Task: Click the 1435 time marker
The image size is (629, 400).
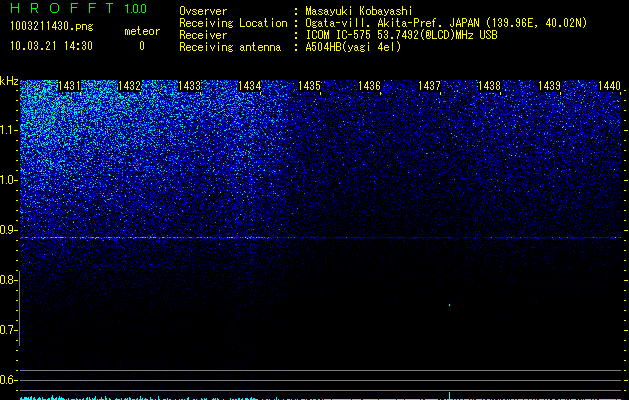Action: (x=310, y=86)
